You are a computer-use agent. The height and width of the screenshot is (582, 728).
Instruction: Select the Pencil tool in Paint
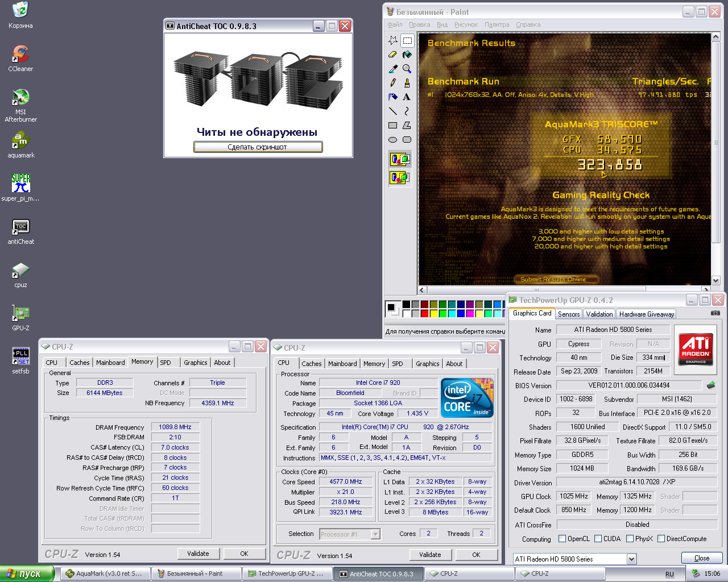coord(393,83)
